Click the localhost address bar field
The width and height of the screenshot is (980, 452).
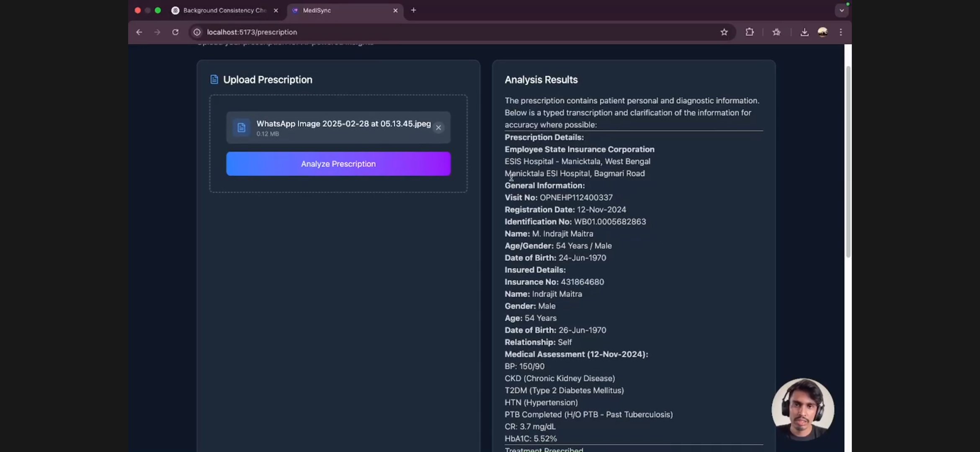click(419, 32)
